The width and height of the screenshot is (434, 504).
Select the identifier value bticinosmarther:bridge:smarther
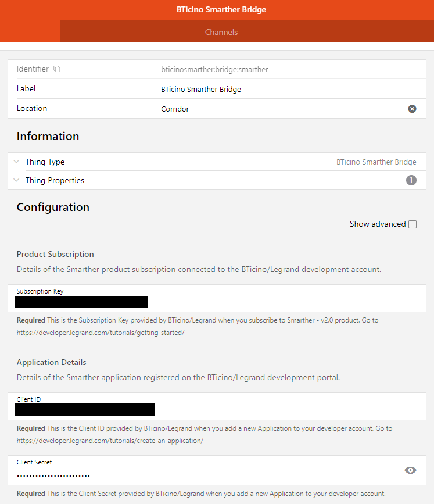pyautogui.click(x=214, y=69)
